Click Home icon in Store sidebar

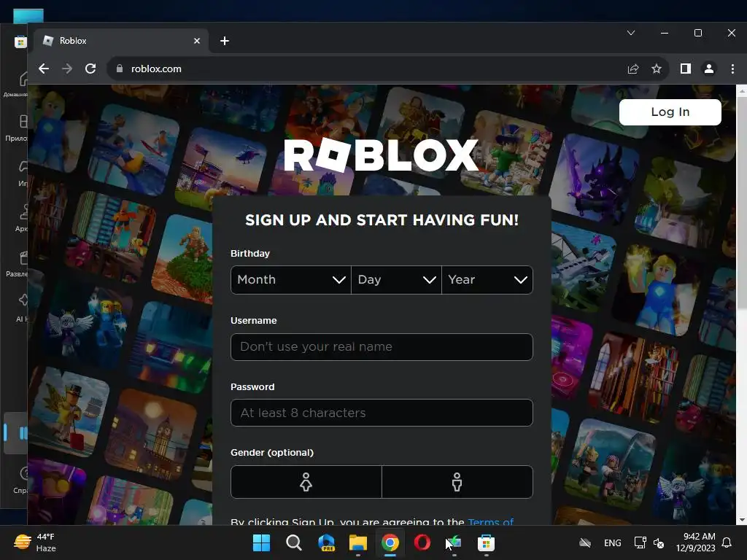23,79
